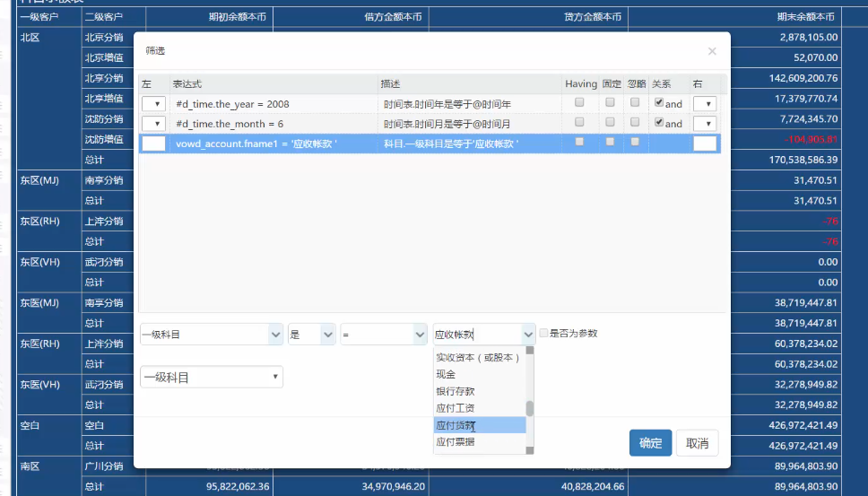Select 现金 option in the list

[446, 374]
